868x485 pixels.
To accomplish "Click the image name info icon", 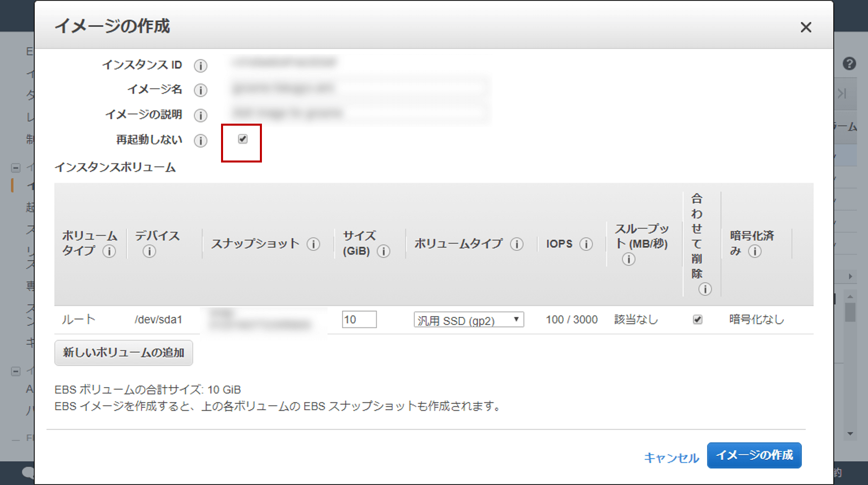I will tap(201, 90).
